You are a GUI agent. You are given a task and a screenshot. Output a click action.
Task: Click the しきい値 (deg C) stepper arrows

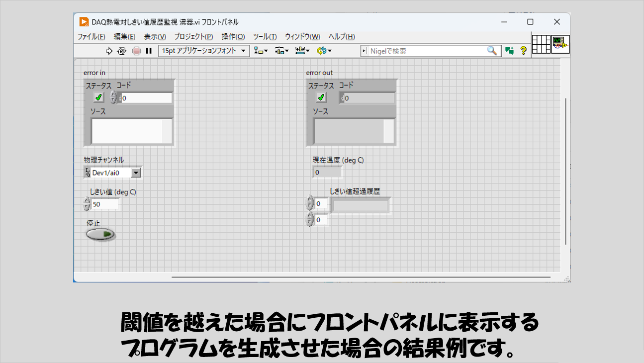[87, 204]
